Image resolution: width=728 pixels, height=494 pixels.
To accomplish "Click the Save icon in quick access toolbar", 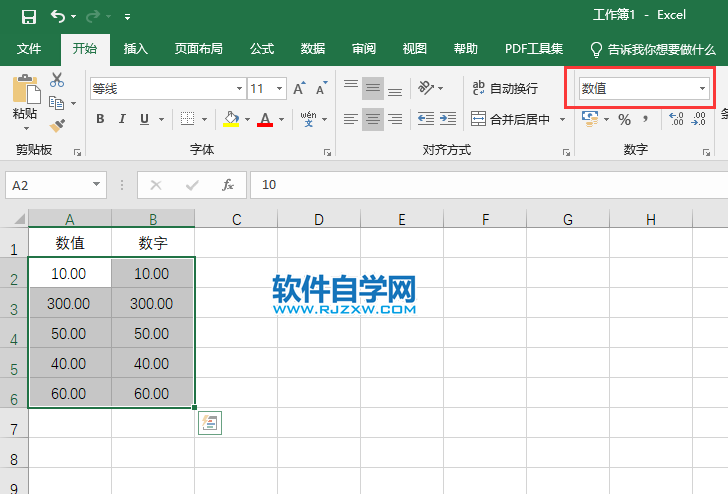I will pos(29,17).
